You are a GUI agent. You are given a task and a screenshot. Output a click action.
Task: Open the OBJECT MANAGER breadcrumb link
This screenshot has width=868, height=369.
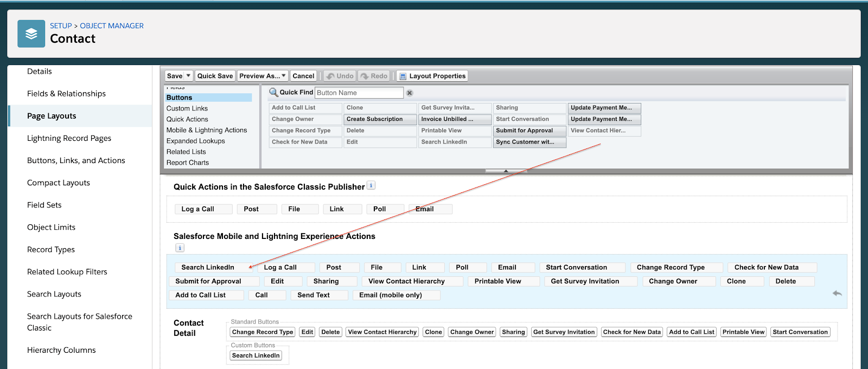pyautogui.click(x=112, y=25)
